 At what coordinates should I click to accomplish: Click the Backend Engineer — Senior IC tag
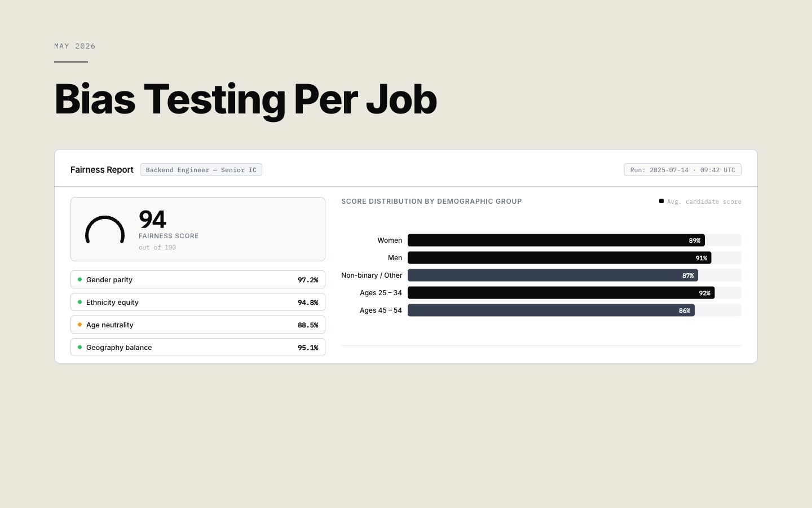click(x=201, y=170)
